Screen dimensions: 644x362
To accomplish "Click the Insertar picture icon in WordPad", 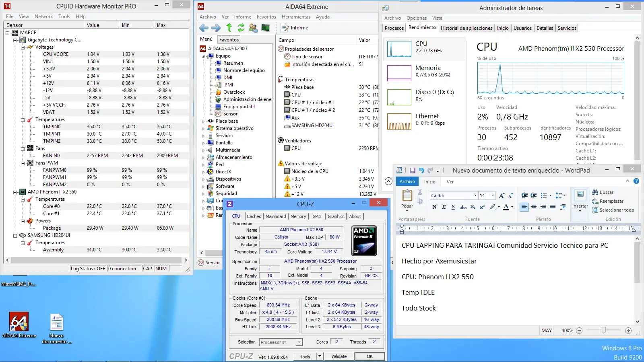I will coord(580,195).
